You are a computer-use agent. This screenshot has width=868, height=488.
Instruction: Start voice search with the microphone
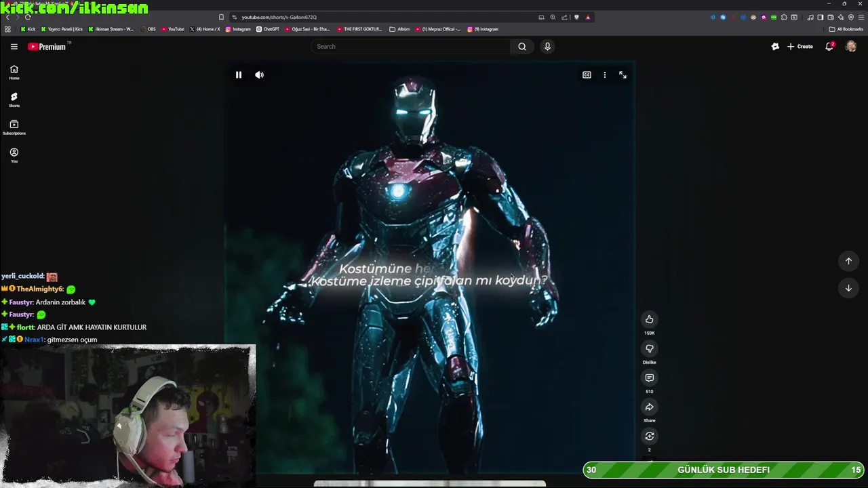pos(547,47)
